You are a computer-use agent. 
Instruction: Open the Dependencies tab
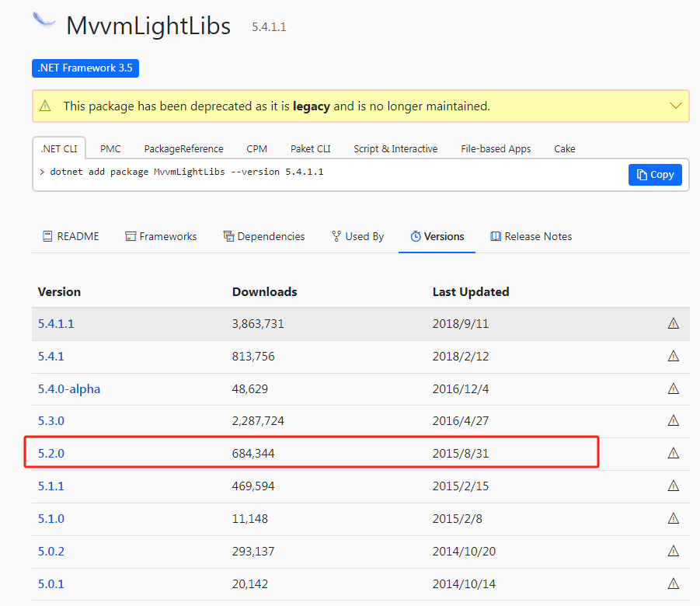[263, 236]
